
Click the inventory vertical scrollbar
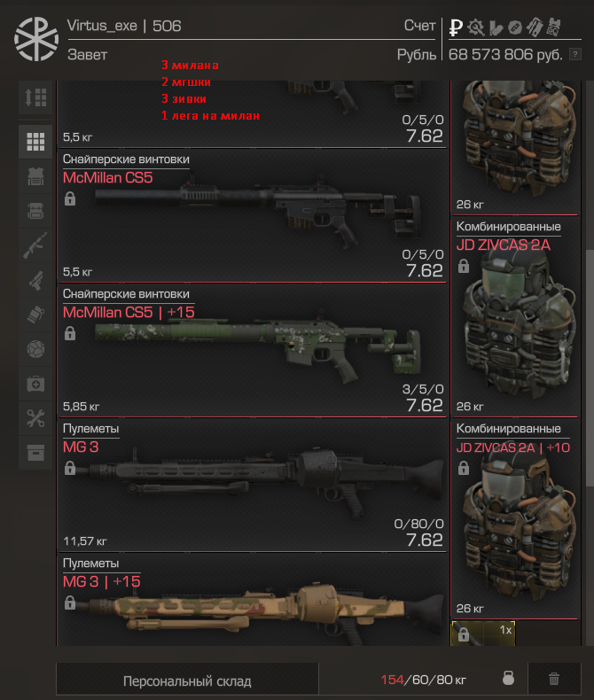[x=590, y=370]
